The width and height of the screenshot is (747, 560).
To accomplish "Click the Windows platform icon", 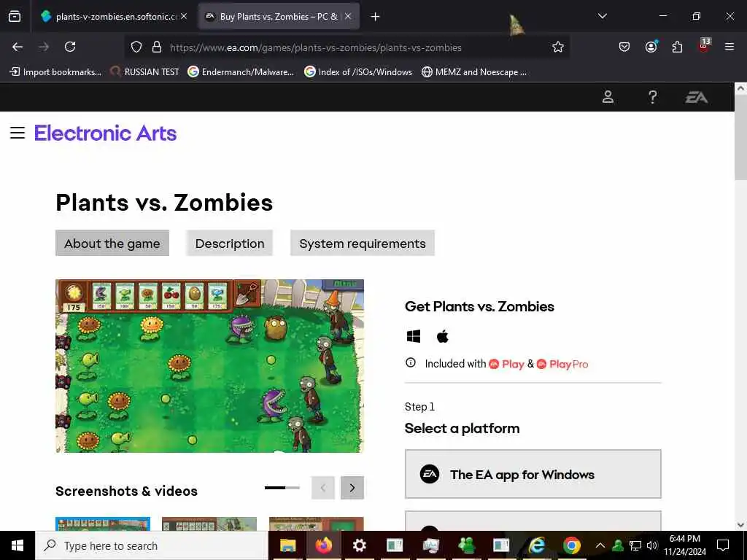I will tap(414, 337).
